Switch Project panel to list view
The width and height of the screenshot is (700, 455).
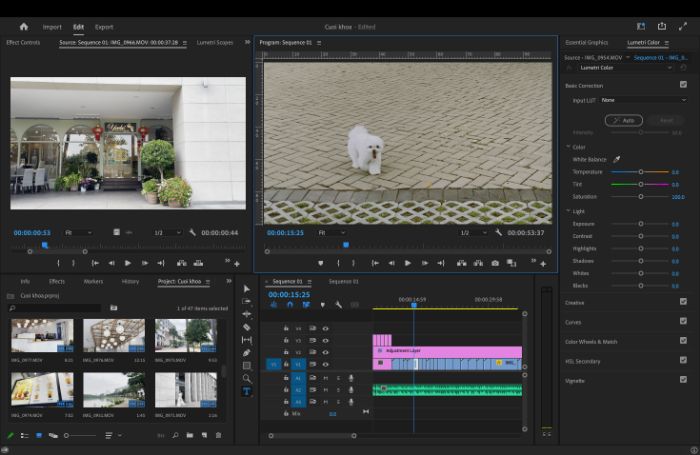tap(25, 435)
